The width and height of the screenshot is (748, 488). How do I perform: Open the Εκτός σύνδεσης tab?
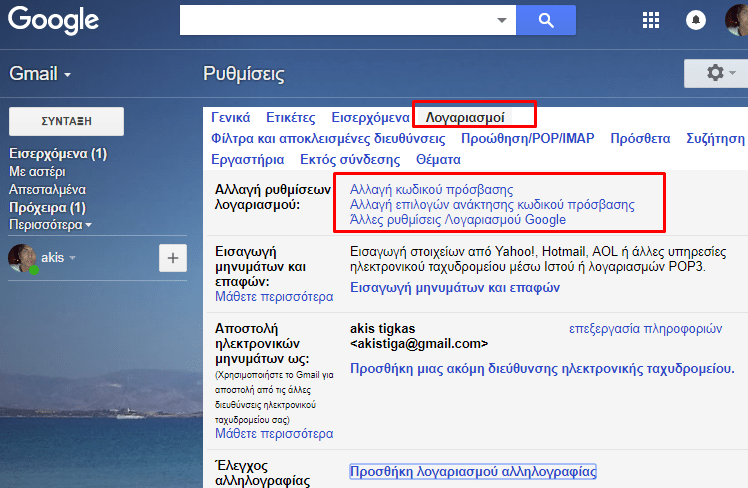click(350, 159)
